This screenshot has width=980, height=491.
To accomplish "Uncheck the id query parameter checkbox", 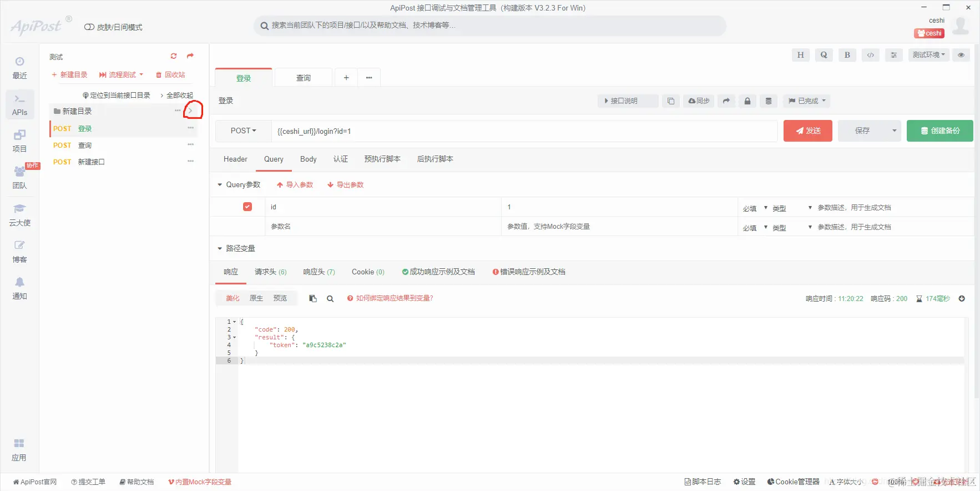I will pyautogui.click(x=247, y=207).
